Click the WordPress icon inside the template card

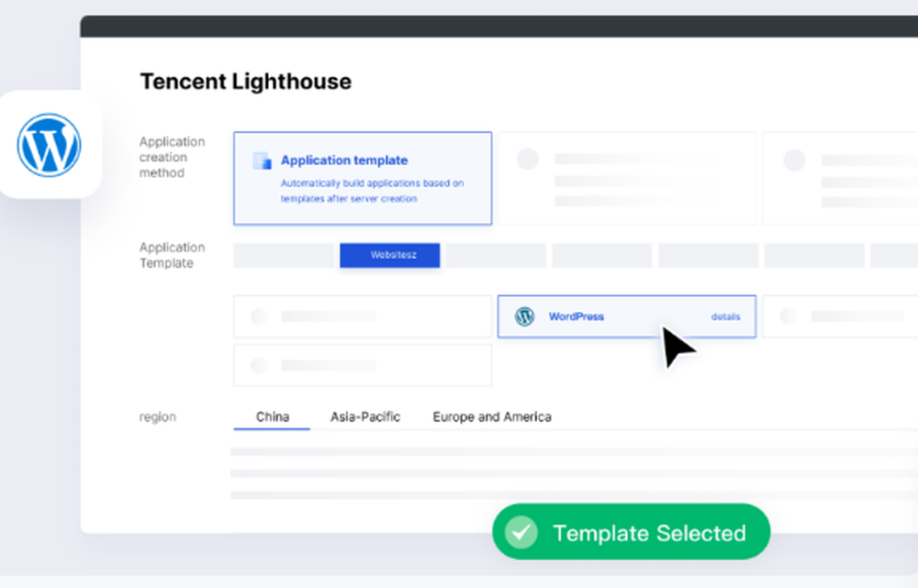click(x=524, y=316)
